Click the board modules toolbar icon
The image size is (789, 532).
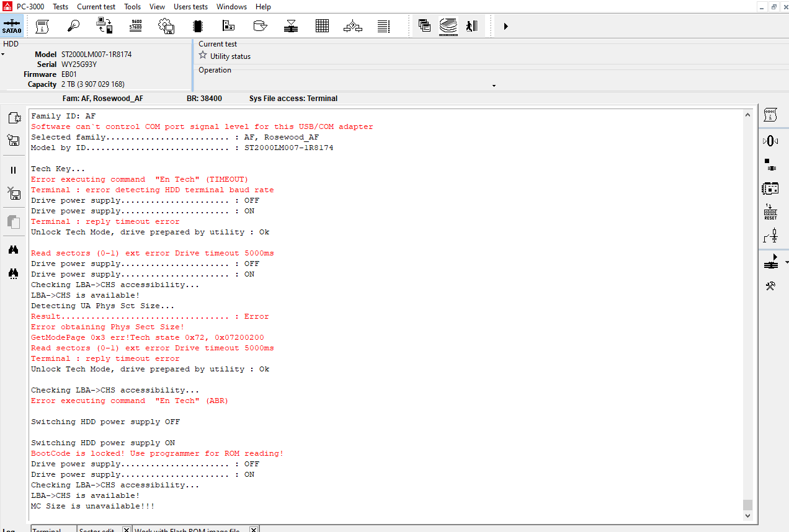point(229,26)
